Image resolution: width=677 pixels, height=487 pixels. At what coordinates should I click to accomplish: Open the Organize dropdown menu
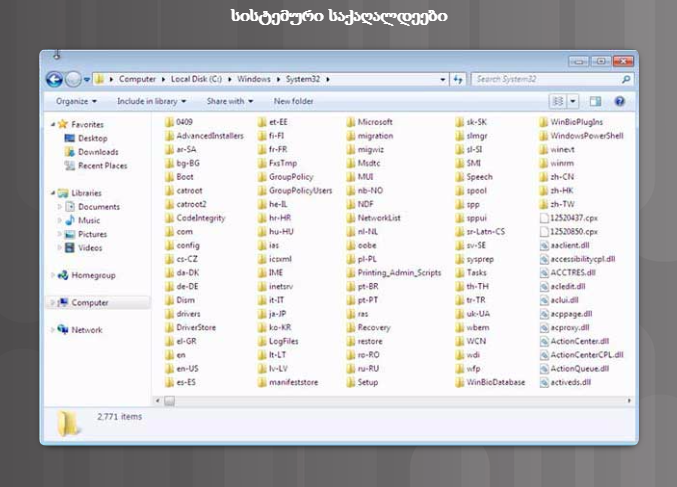76,101
